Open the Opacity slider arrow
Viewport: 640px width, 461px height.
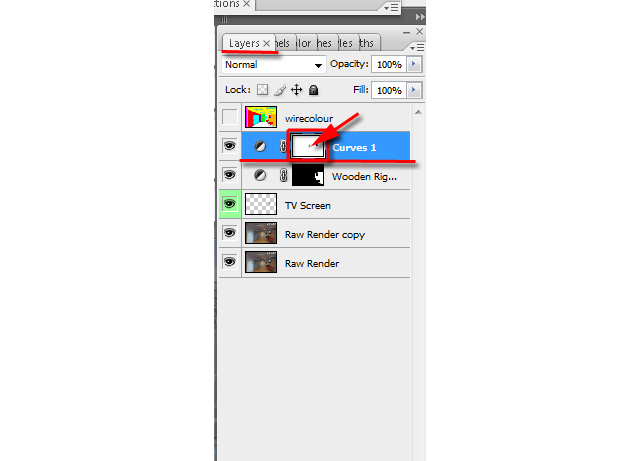[x=414, y=64]
